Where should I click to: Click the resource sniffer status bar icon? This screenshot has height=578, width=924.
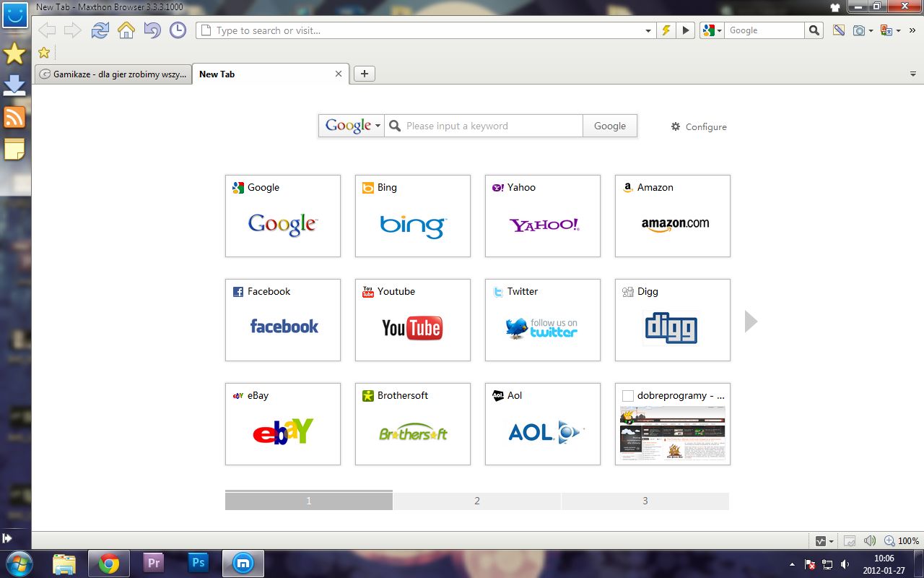point(820,541)
